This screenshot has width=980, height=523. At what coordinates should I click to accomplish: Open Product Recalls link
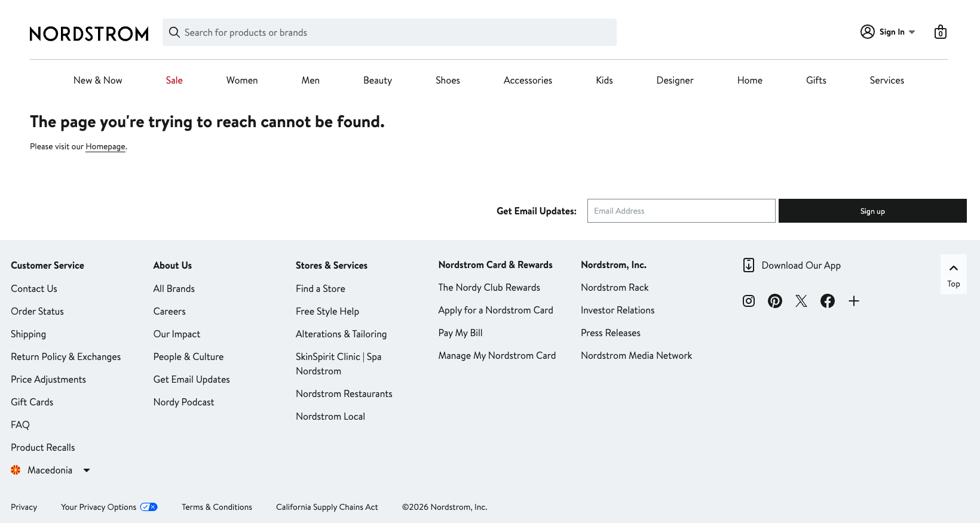(x=43, y=447)
